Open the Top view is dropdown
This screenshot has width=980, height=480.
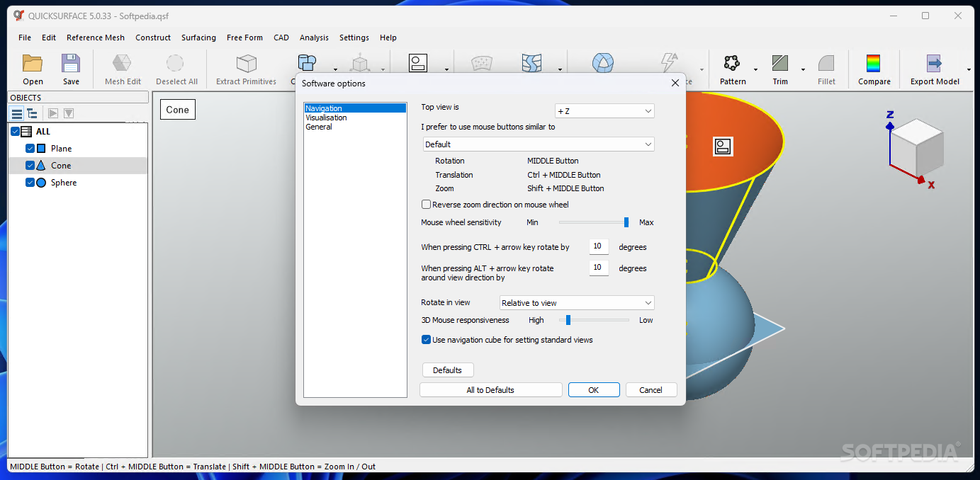point(604,111)
